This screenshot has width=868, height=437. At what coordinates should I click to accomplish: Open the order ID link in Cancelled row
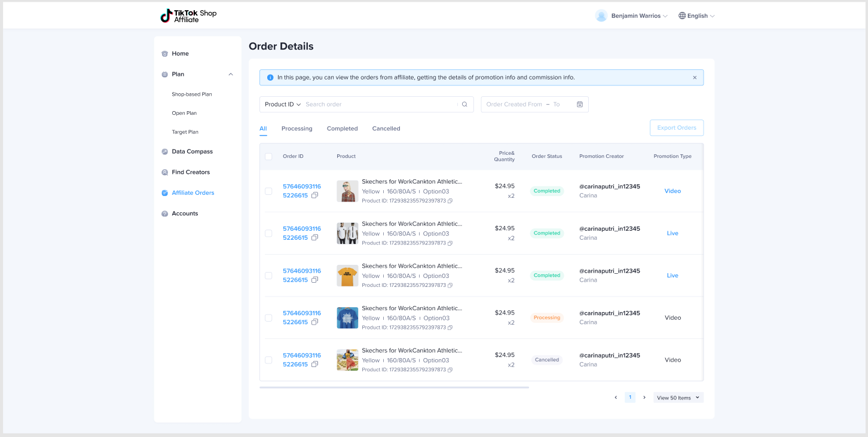pyautogui.click(x=302, y=360)
